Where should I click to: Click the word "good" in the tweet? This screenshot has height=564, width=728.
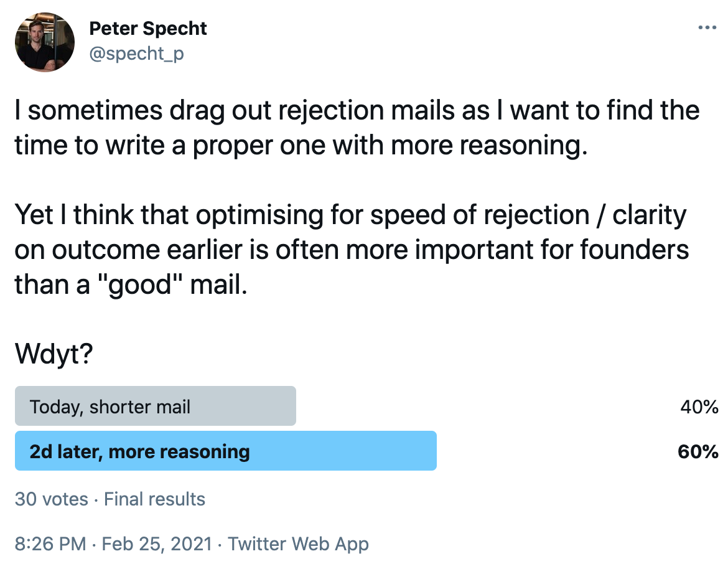141,284
